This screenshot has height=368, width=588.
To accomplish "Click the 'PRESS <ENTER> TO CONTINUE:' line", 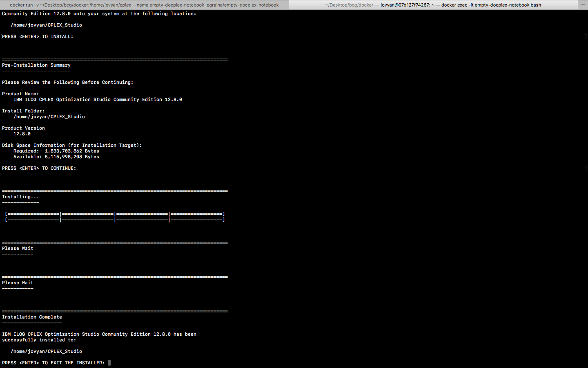I will [39, 168].
